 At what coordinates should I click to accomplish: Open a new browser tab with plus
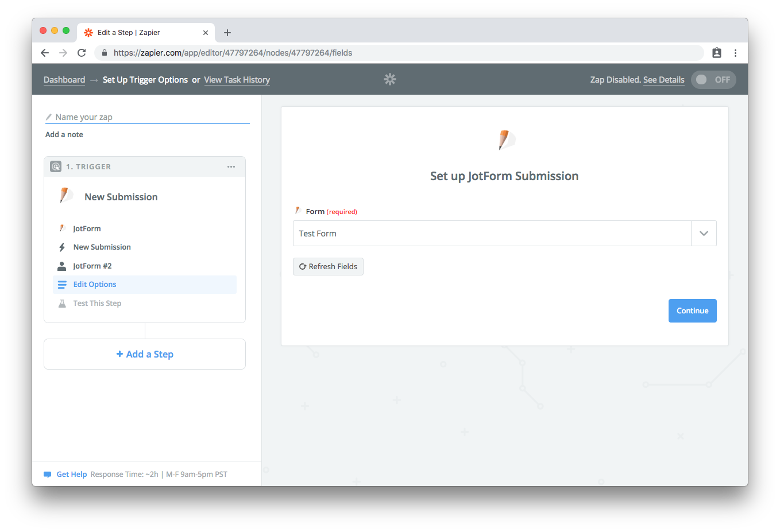227,33
